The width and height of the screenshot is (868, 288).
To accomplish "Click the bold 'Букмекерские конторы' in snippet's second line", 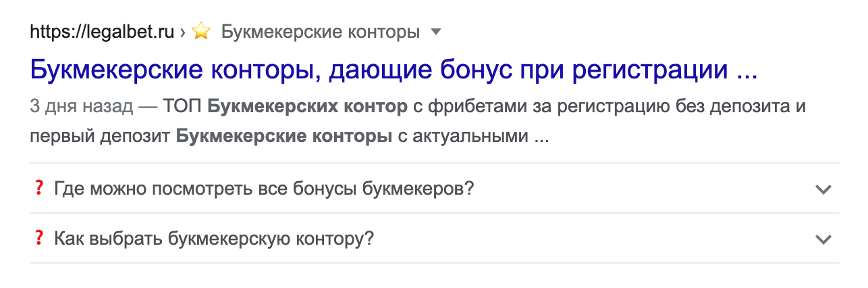I will [284, 137].
